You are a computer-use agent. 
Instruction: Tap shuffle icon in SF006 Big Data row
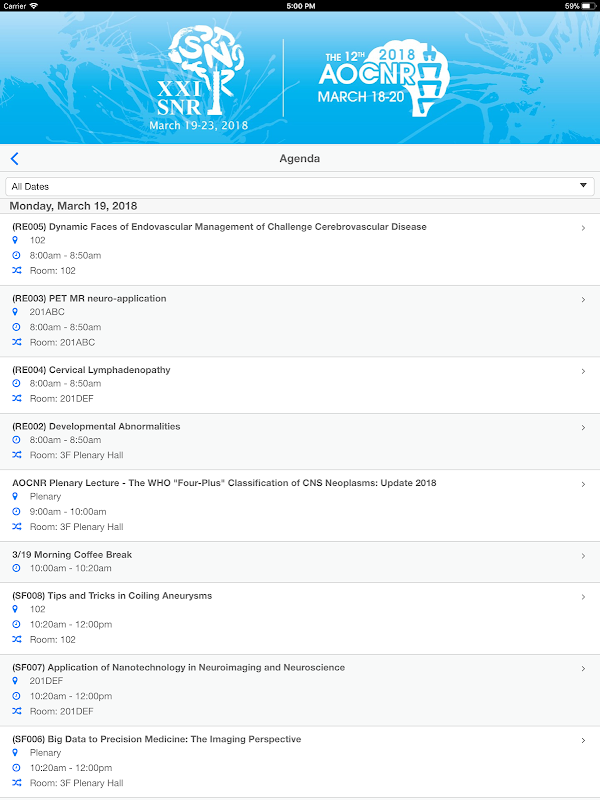(x=17, y=783)
